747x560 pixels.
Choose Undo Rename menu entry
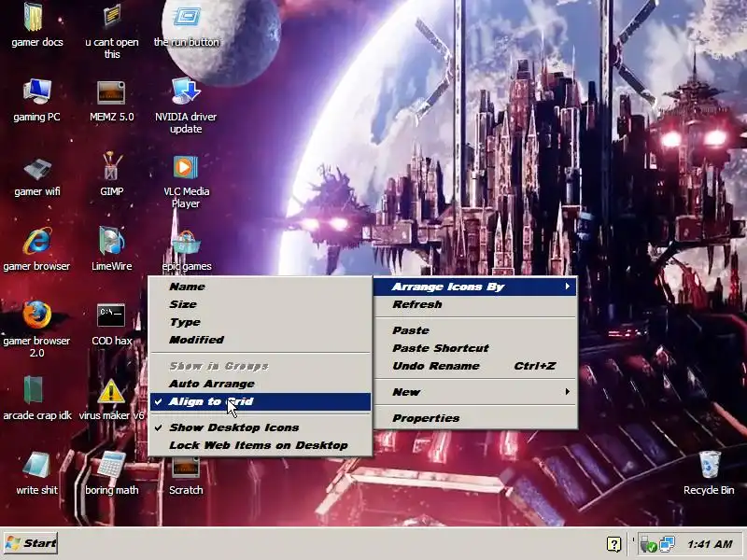475,366
